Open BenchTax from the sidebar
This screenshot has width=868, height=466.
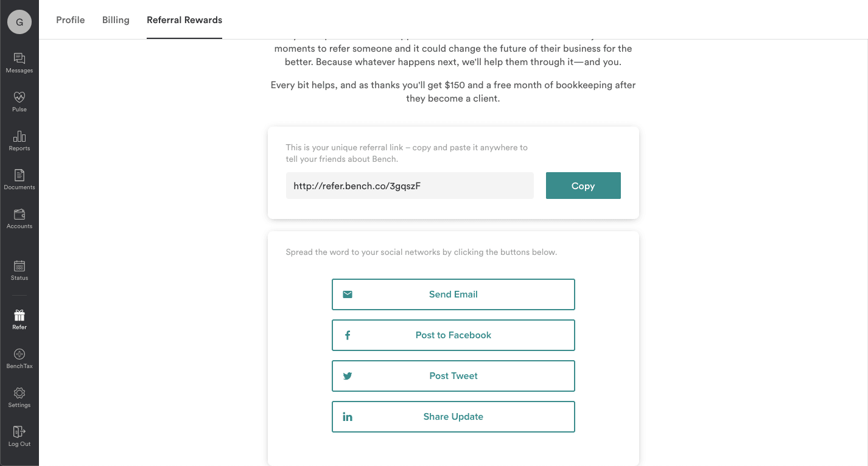[19, 359]
